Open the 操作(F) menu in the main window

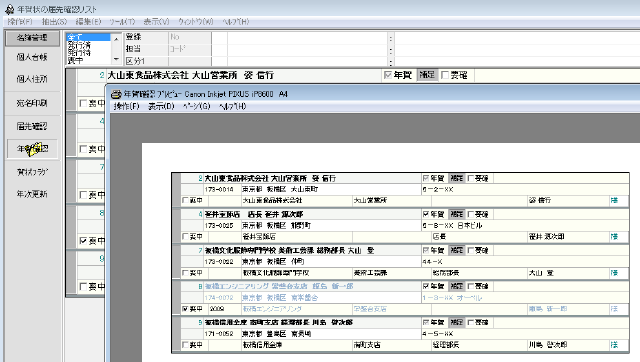pos(20,22)
